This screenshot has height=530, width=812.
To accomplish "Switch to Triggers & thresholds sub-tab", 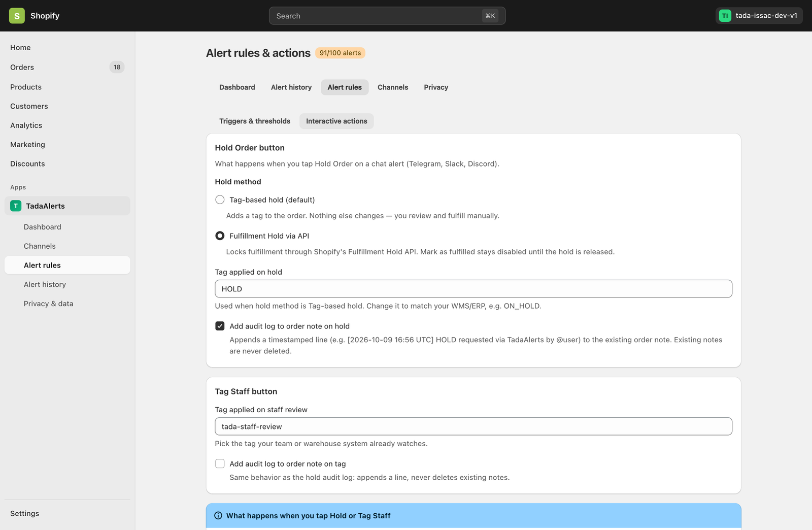I will click(x=255, y=121).
